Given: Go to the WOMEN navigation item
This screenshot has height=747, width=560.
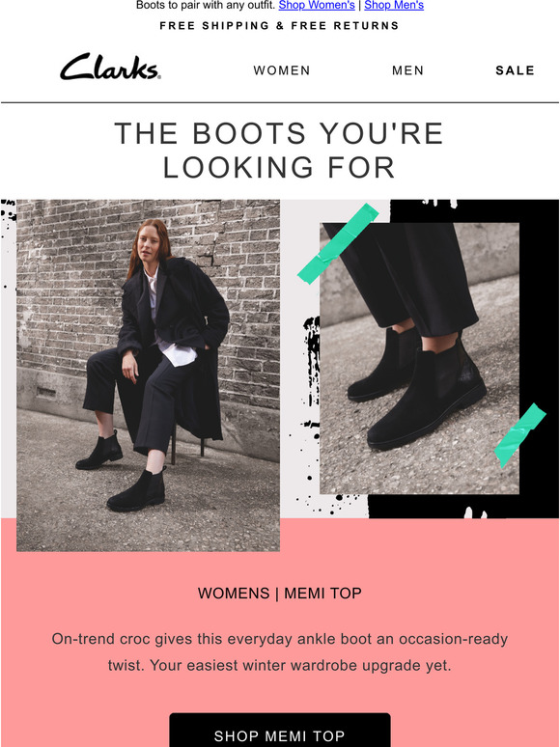Looking at the screenshot, I should (282, 70).
